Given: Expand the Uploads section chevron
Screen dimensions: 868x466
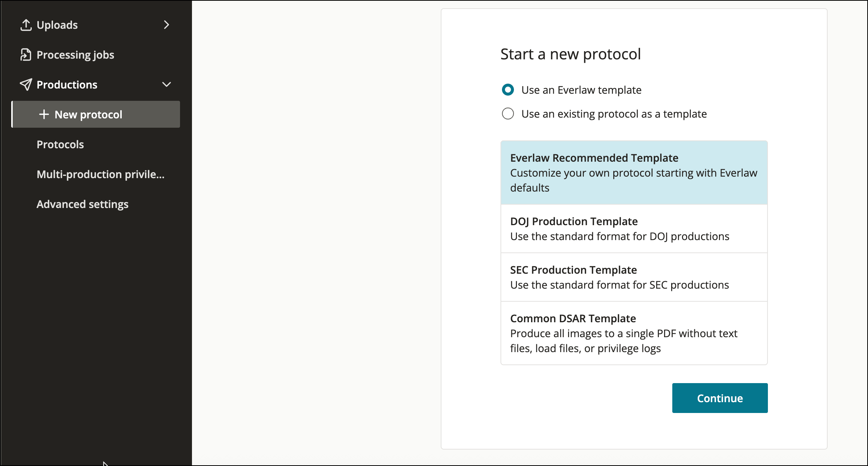Looking at the screenshot, I should [167, 25].
